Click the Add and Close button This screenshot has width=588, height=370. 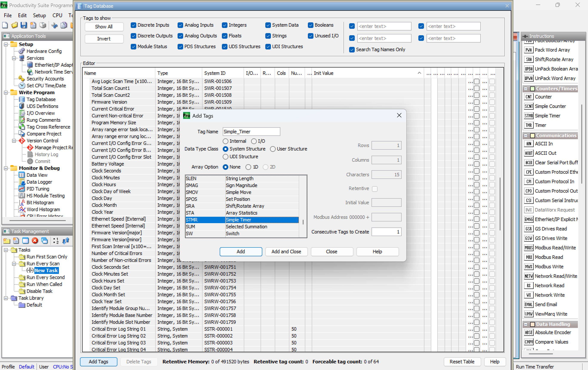coord(286,252)
